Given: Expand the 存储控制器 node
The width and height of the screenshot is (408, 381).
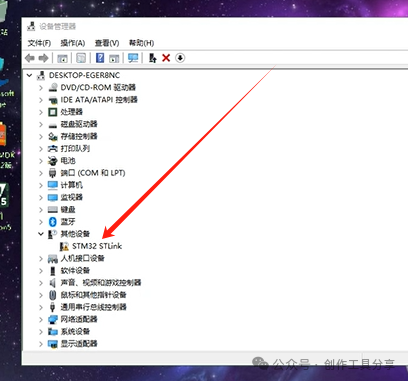Looking at the screenshot, I should click(x=41, y=137).
